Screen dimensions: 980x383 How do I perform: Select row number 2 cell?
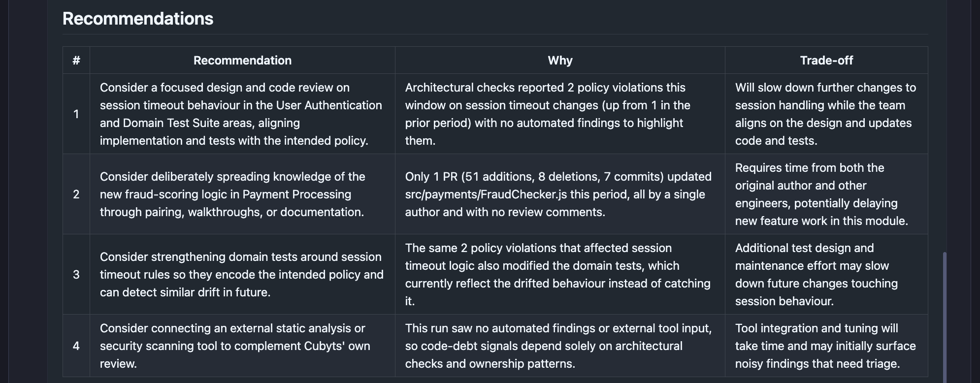pyautogui.click(x=76, y=194)
